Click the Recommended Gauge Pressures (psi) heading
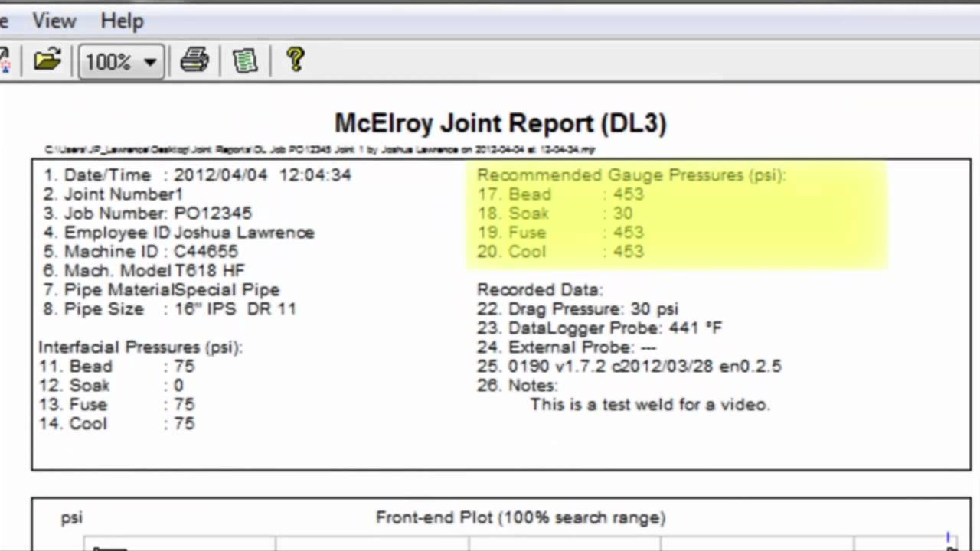Image resolution: width=980 pixels, height=551 pixels. [632, 175]
